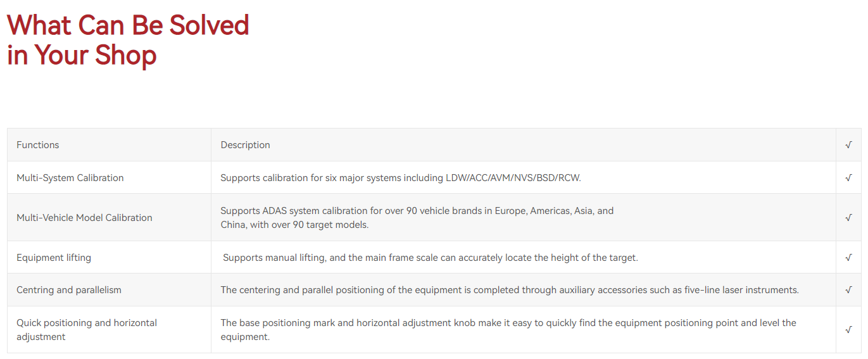This screenshot has height=359, width=868.
Task: Click checkmark in the Equipment lifting row
Action: pyautogui.click(x=848, y=258)
